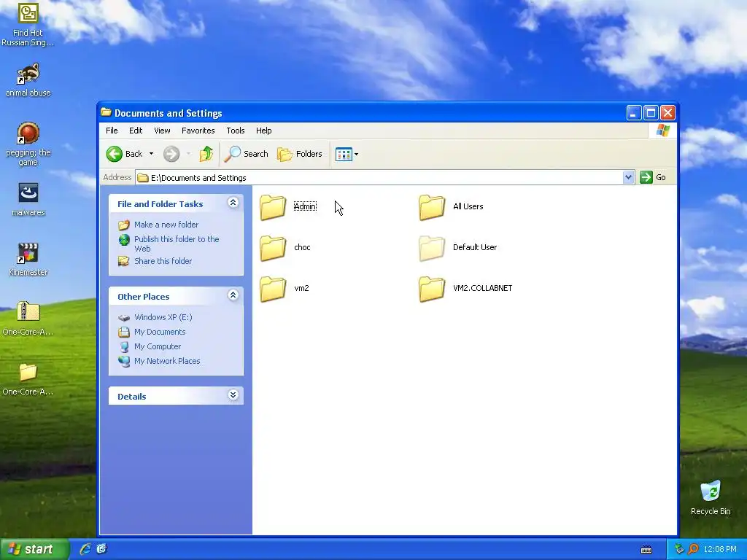The width and height of the screenshot is (747, 560).
Task: Click the Recycle Bin icon
Action: pos(711,491)
